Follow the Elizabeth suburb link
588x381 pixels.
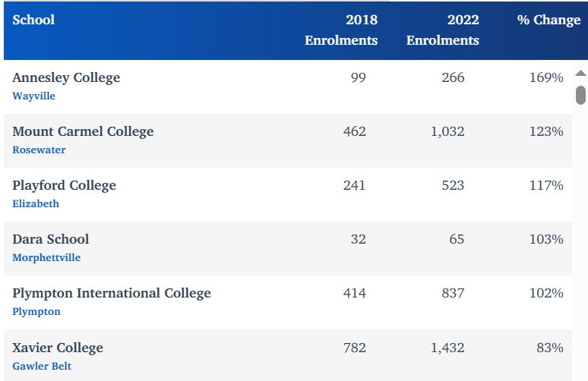36,204
